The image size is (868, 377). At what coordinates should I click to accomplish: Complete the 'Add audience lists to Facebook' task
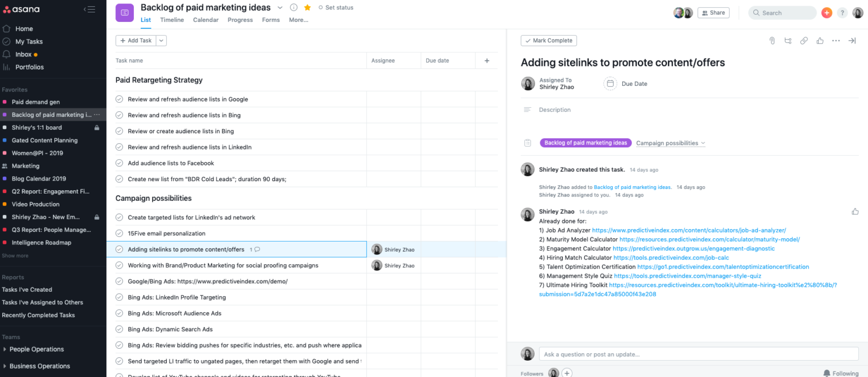pos(119,163)
